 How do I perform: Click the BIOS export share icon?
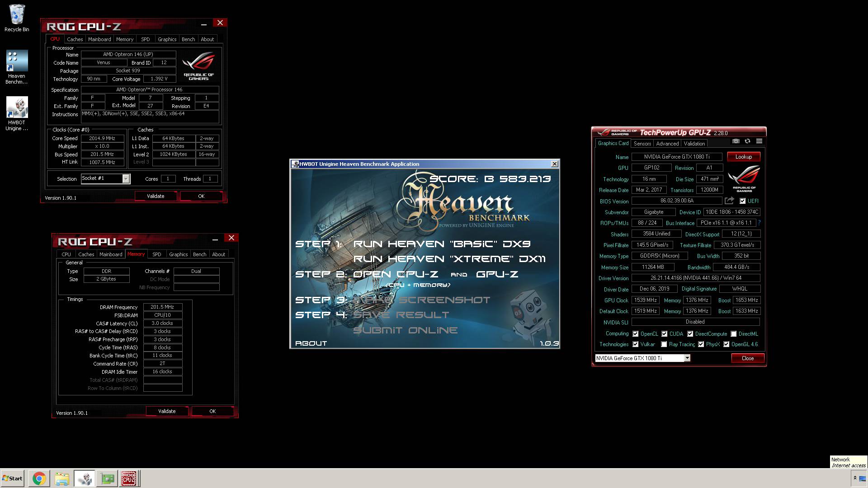tap(729, 201)
